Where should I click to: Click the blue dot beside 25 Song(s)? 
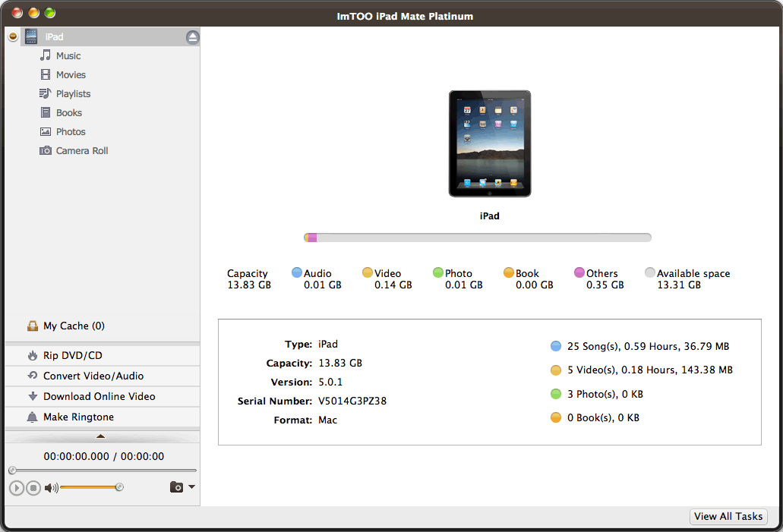pos(556,346)
